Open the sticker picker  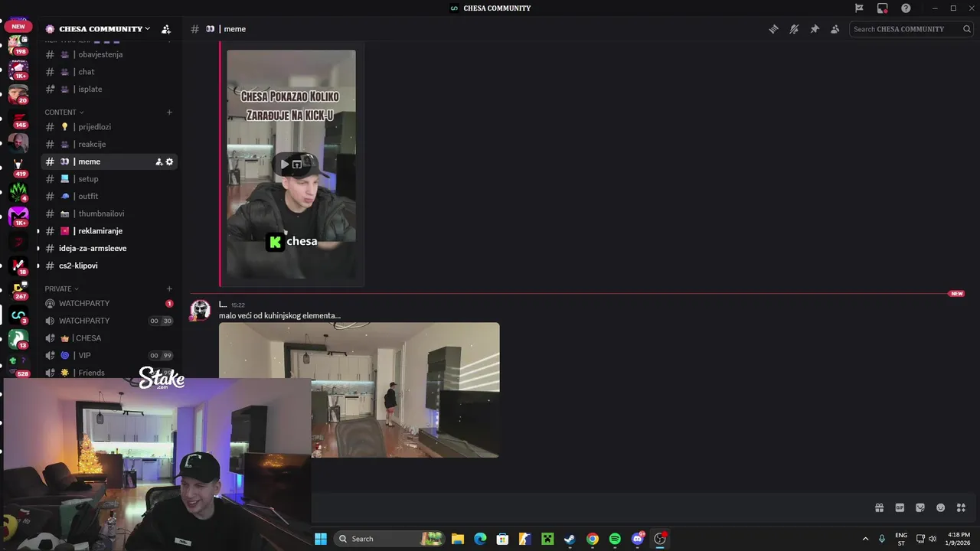(x=920, y=507)
